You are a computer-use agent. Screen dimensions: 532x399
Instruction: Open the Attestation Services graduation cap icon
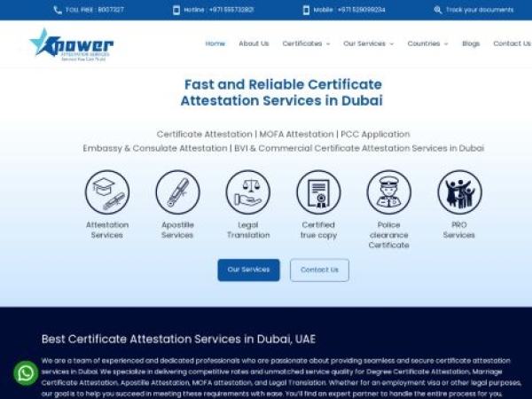tap(107, 192)
